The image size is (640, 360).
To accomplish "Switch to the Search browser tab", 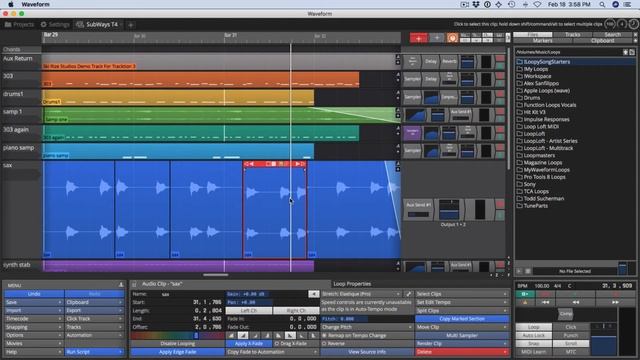I will coord(613,35).
